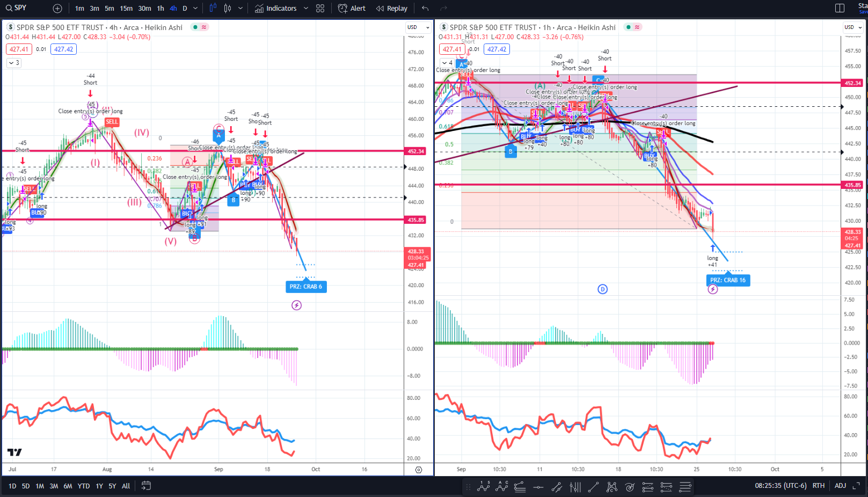Set the date range to YTD
The image size is (868, 497).
[84, 486]
